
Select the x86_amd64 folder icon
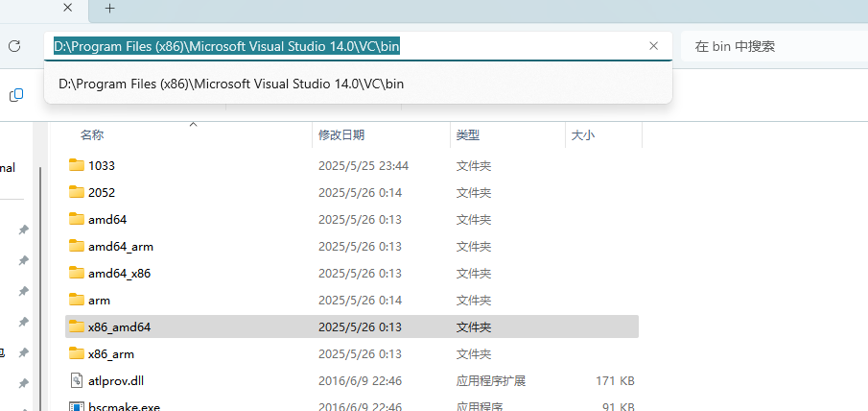click(77, 326)
